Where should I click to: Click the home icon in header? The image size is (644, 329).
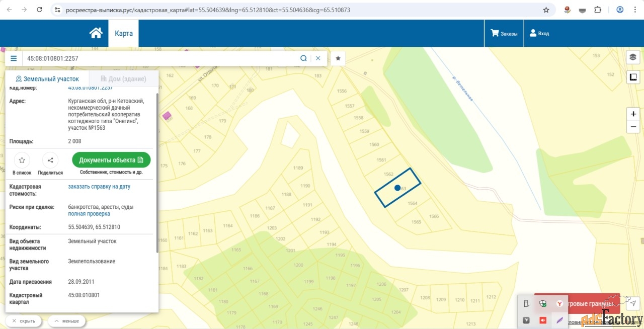pyautogui.click(x=96, y=33)
